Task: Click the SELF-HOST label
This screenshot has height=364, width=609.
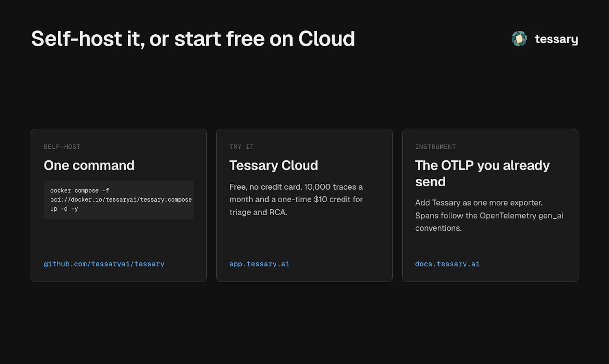Action: tap(62, 147)
